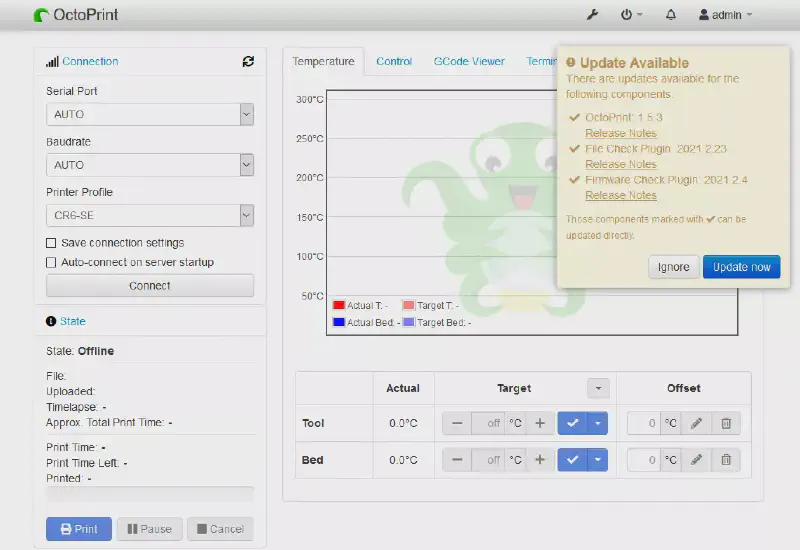This screenshot has height=550, width=800.
Task: Decrease the Tool target temperature
Action: pyautogui.click(x=457, y=423)
